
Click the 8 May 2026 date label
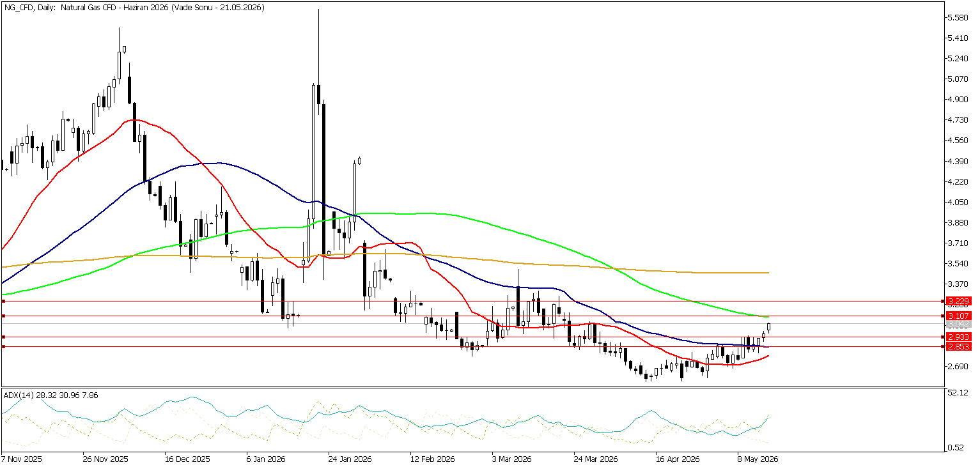point(758,459)
